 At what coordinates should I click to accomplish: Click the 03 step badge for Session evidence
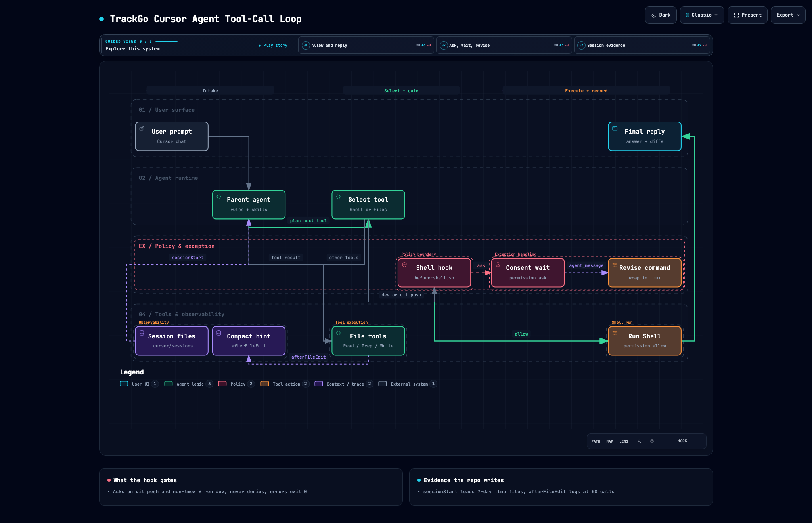581,45
